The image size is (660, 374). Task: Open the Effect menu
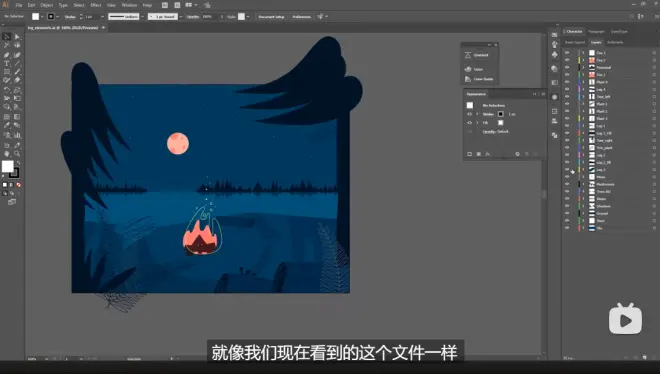[x=96, y=5]
